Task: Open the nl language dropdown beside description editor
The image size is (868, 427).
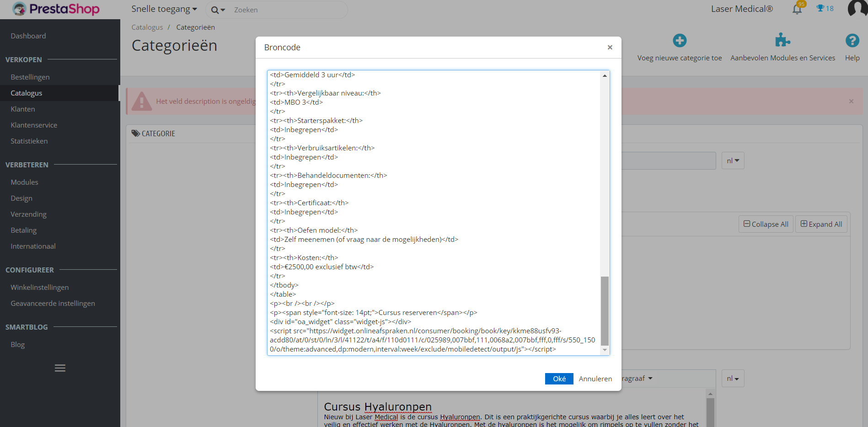Action: tap(733, 379)
